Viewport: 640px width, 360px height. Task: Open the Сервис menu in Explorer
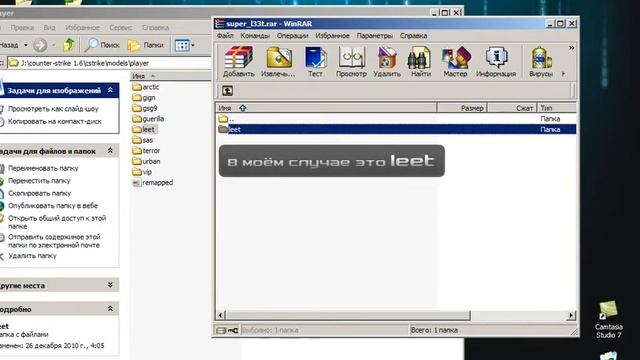coord(121,27)
